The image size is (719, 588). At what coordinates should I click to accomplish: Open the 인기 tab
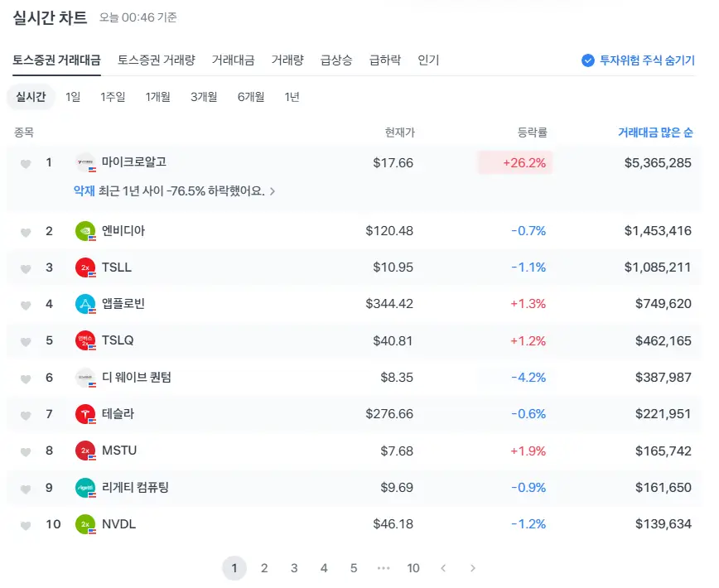(x=428, y=60)
